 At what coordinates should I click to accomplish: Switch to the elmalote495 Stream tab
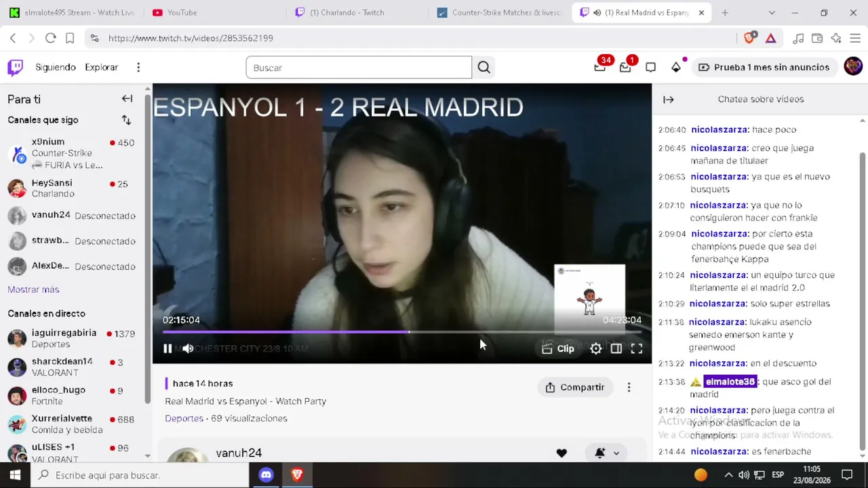pos(72,12)
